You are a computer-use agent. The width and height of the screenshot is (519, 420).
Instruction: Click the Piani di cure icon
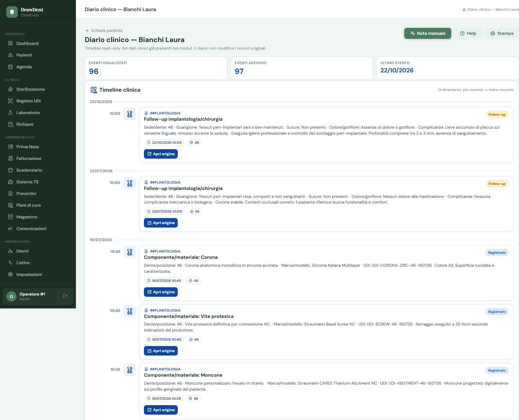(10, 205)
